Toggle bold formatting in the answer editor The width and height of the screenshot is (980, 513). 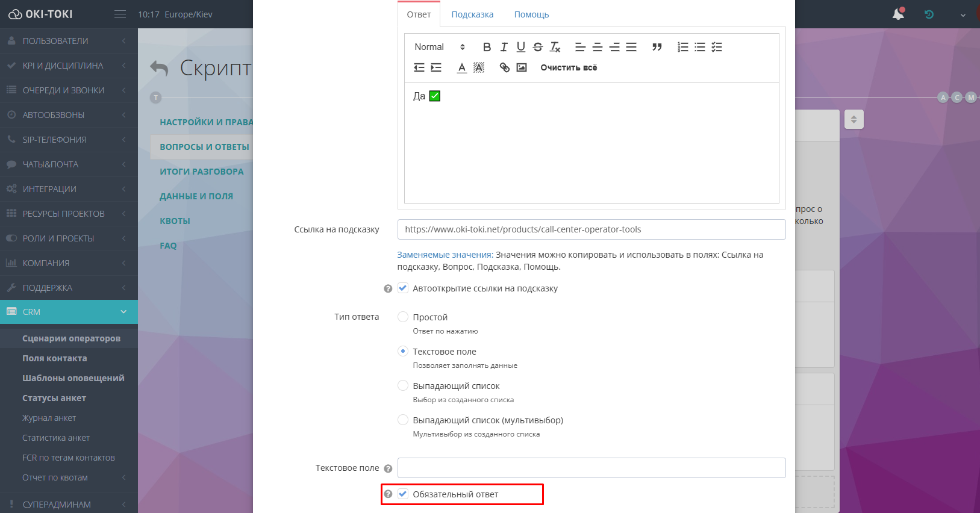coord(487,47)
